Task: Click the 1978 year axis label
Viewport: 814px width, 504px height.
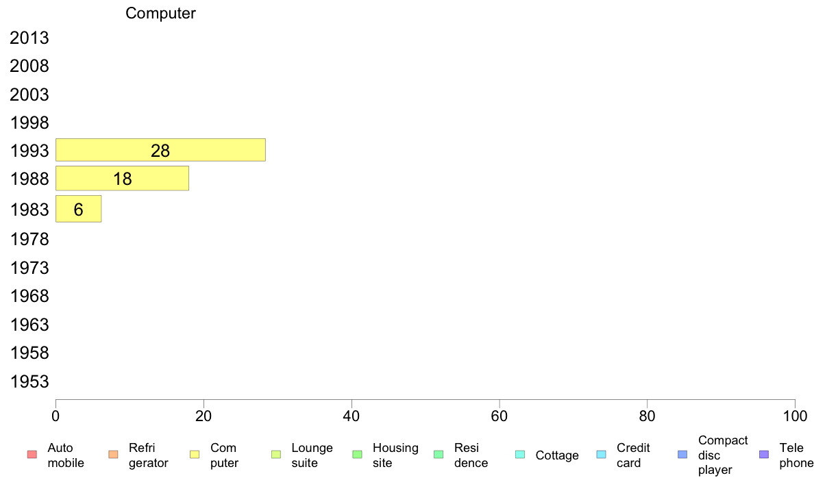Action: coord(29,240)
